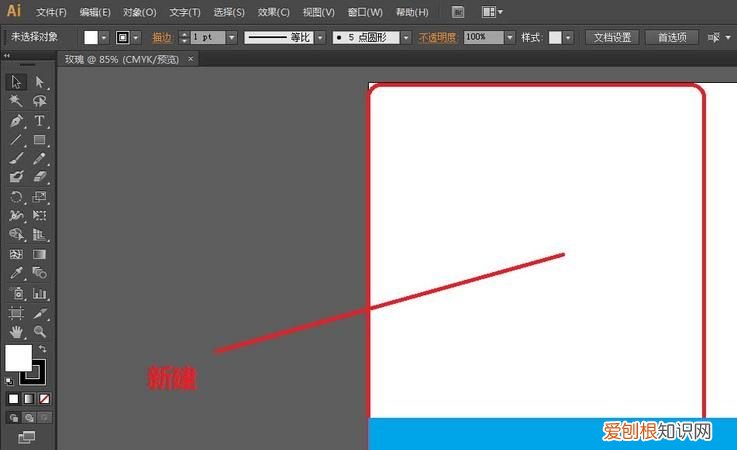Open the 样式 style dropdown arrow
This screenshot has width=737, height=450.
point(568,38)
